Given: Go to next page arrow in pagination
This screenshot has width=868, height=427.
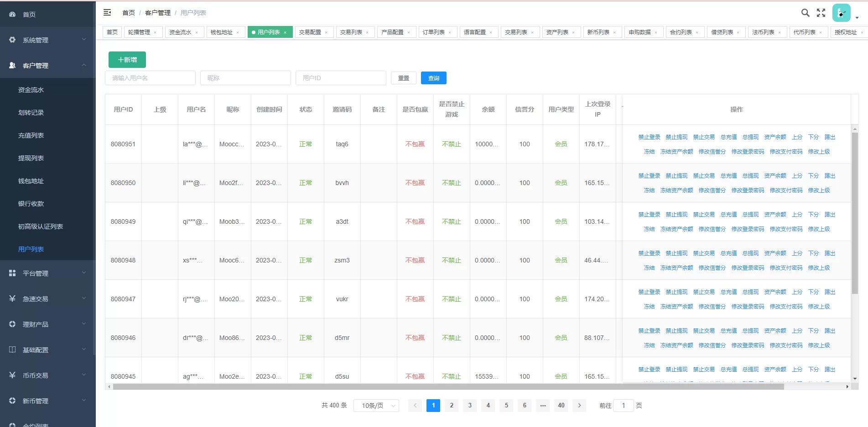Looking at the screenshot, I should (x=579, y=405).
